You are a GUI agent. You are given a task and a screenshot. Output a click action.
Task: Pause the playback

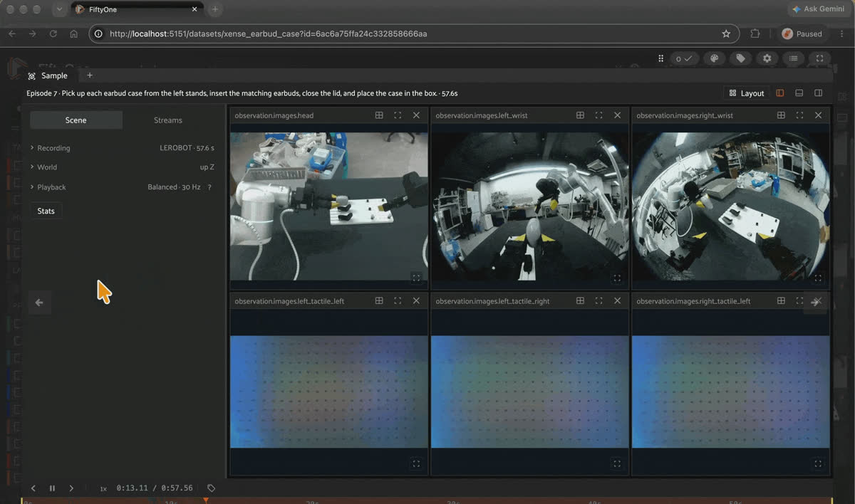[52, 488]
